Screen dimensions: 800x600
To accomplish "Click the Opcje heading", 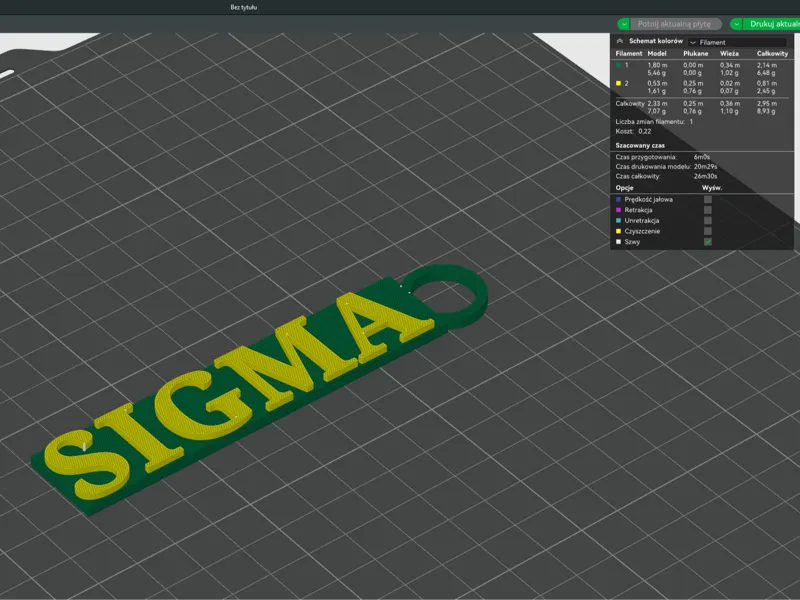I will [624, 188].
